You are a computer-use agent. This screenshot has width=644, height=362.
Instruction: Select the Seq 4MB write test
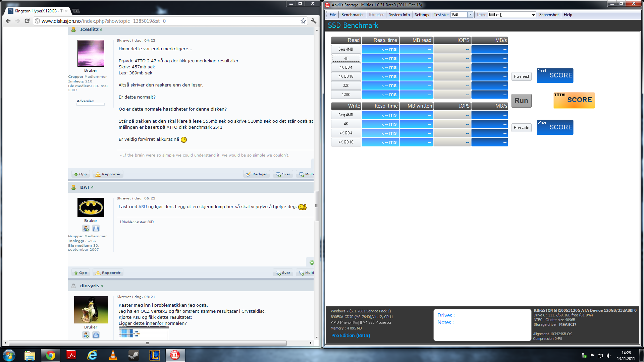[x=346, y=115]
